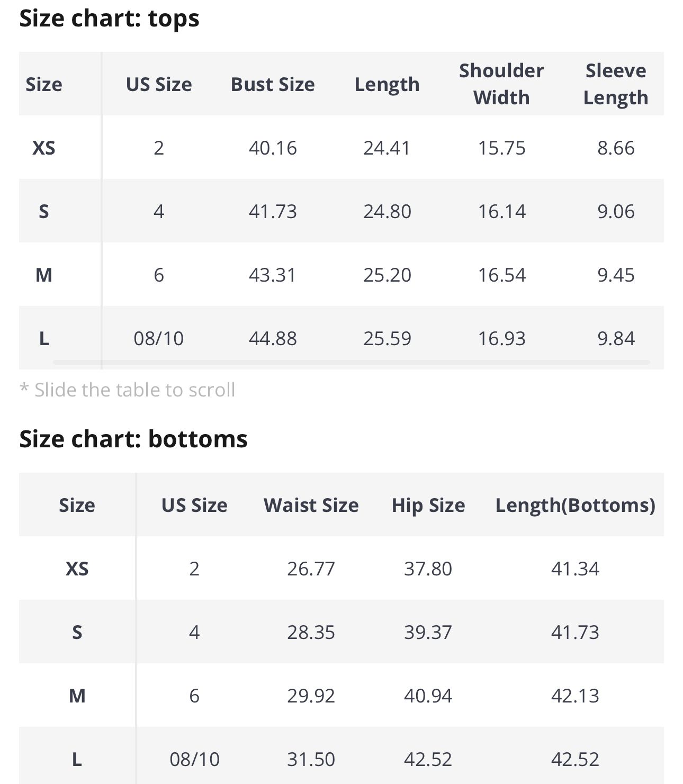This screenshot has height=784, width=683.
Task: Click the 25.59 length value
Action: tap(387, 339)
